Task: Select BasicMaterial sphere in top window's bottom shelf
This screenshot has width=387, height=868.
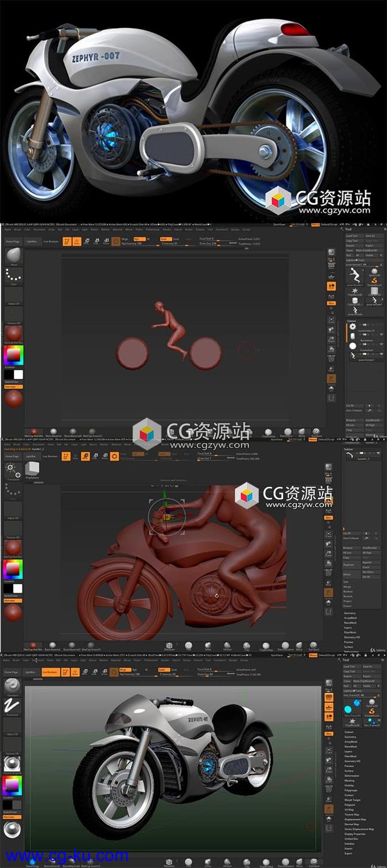Action: (x=53, y=432)
